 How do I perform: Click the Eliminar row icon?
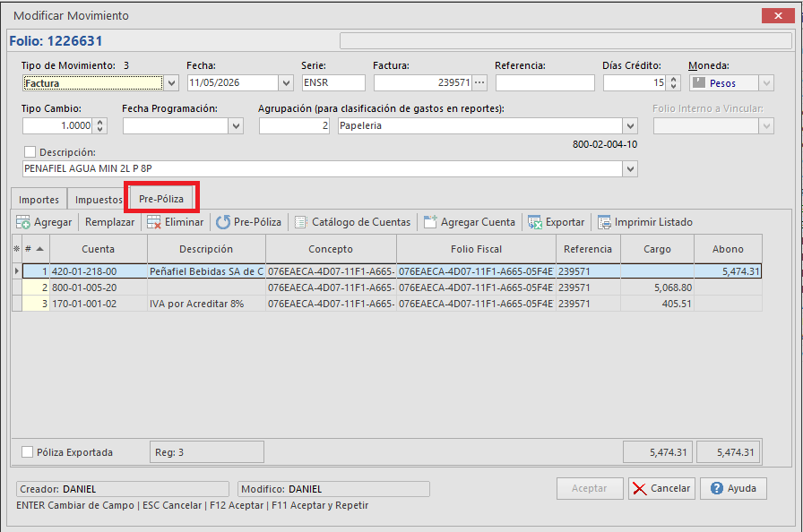point(153,222)
